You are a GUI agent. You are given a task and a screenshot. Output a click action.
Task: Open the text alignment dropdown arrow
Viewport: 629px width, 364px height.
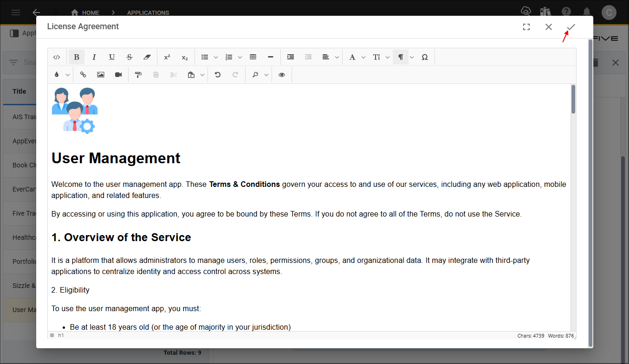pyautogui.click(x=337, y=57)
